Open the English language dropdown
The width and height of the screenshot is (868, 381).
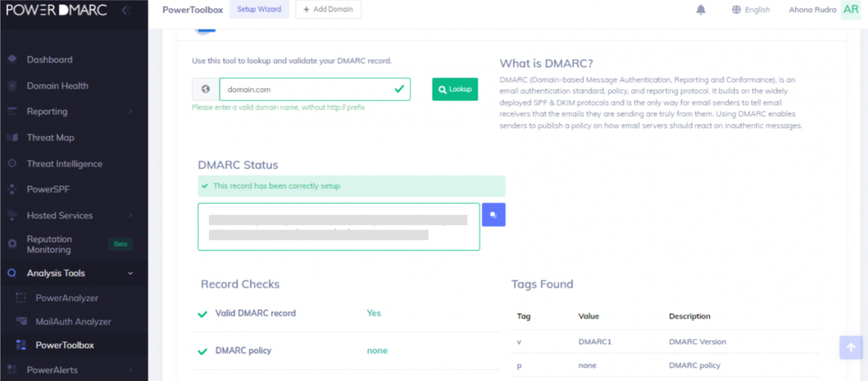coord(750,10)
